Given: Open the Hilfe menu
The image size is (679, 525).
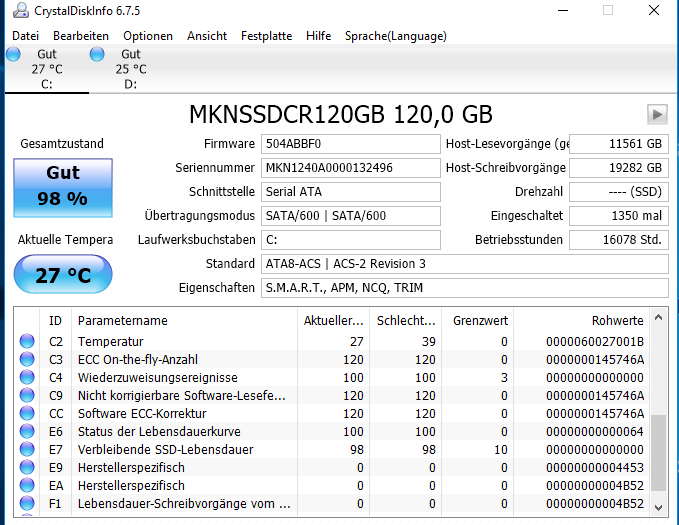Looking at the screenshot, I should pyautogui.click(x=318, y=36).
